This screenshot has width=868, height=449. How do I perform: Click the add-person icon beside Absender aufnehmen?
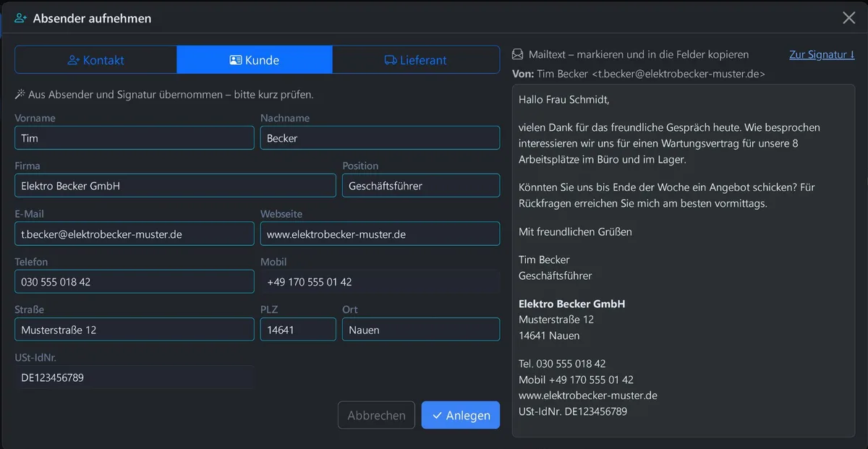(x=20, y=18)
